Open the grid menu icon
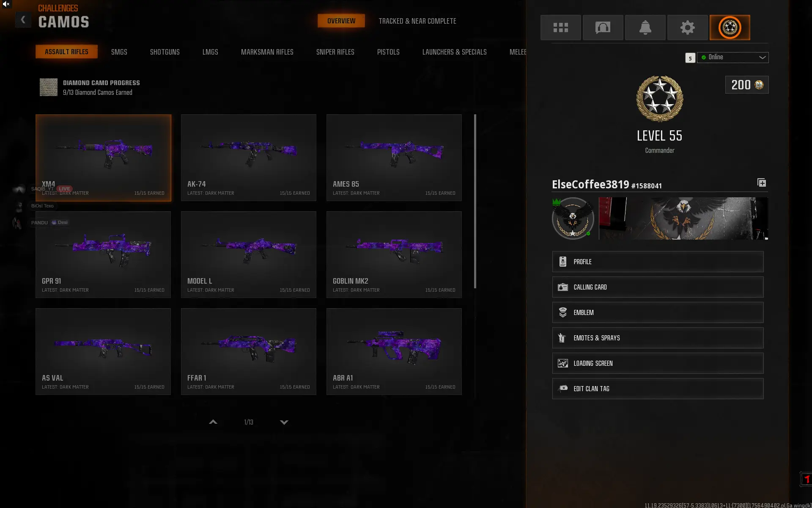Viewport: 812px width, 508px height. point(560,28)
